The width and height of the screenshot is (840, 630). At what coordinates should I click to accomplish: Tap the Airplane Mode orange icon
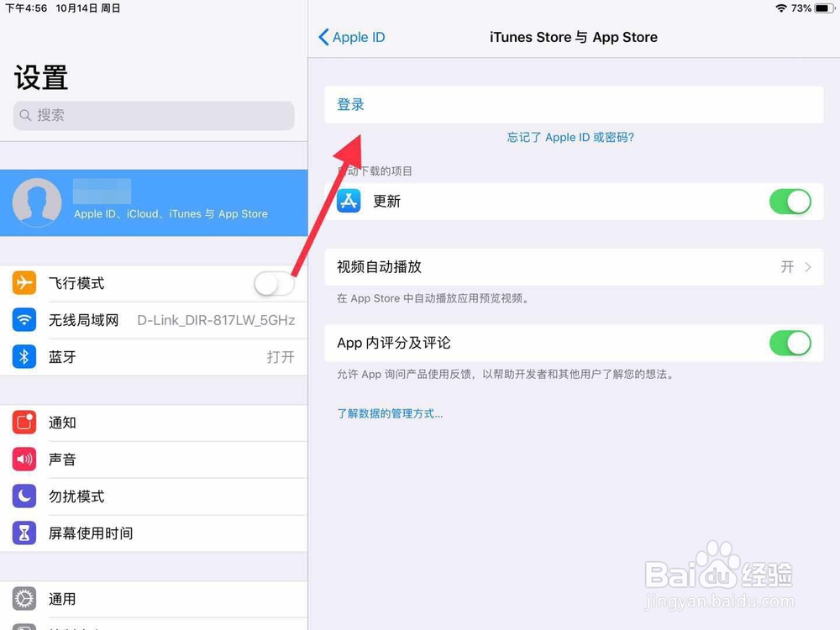pos(24,282)
